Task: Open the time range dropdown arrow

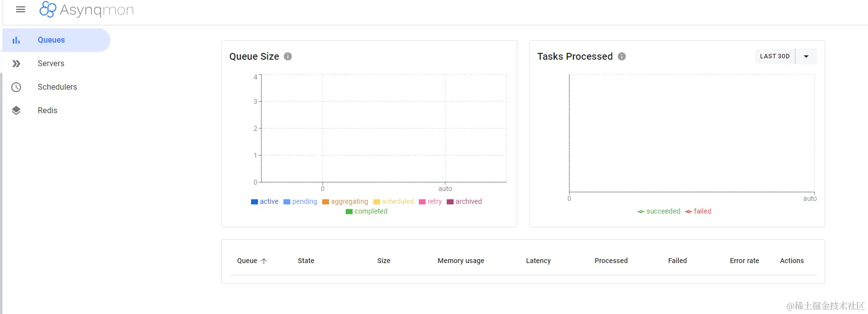Action: (806, 56)
